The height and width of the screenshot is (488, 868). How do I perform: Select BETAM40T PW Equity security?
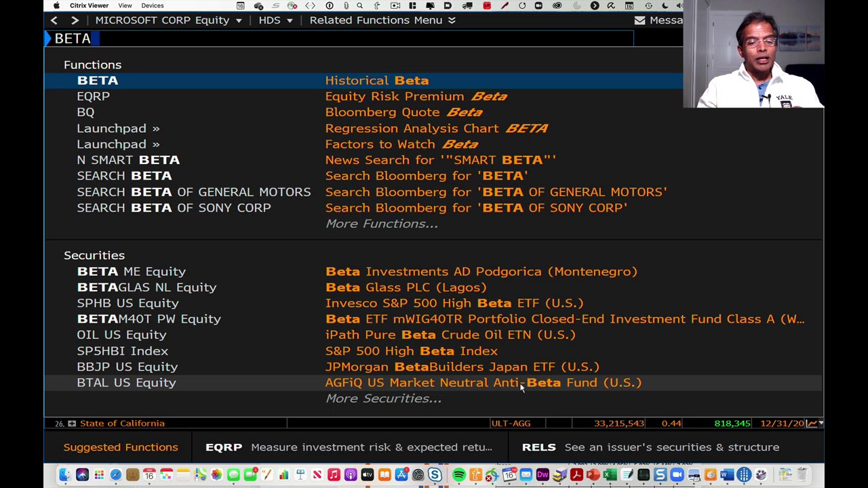coord(434,319)
